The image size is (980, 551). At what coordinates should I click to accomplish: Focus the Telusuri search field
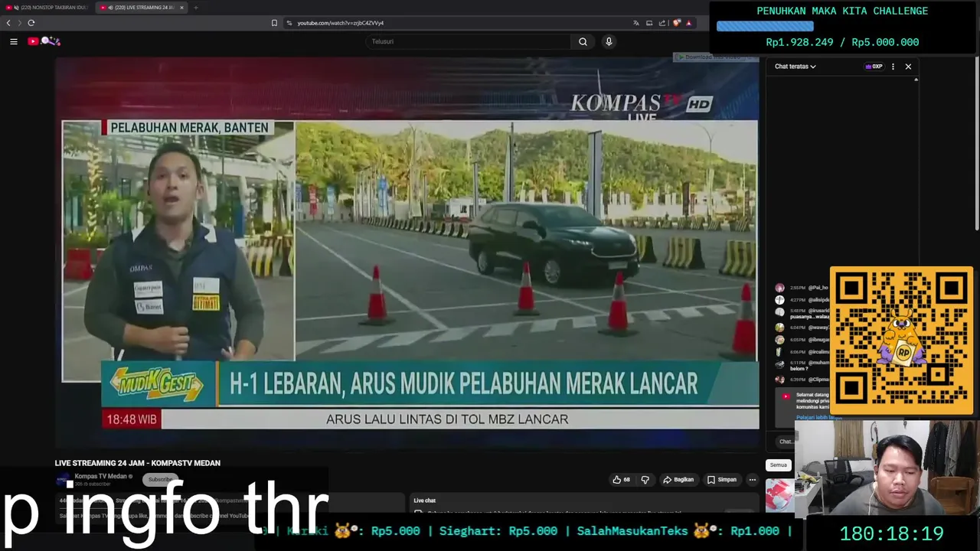(x=469, y=41)
